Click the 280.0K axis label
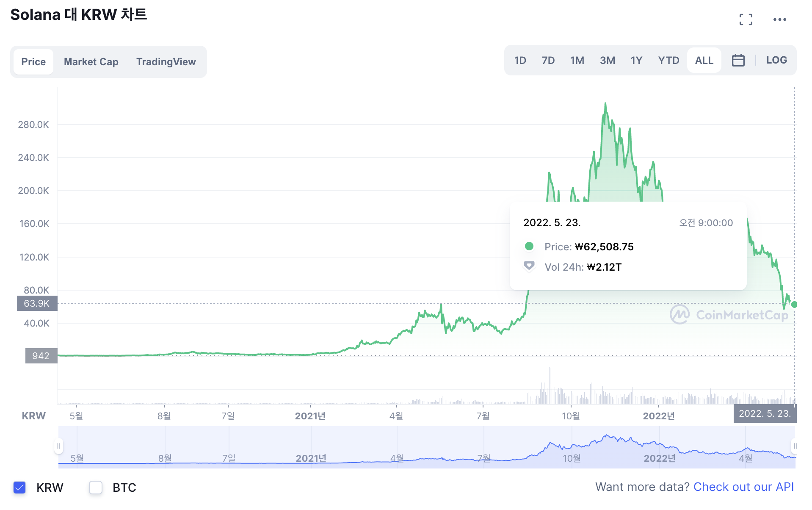This screenshot has height=510, width=812. (33, 125)
